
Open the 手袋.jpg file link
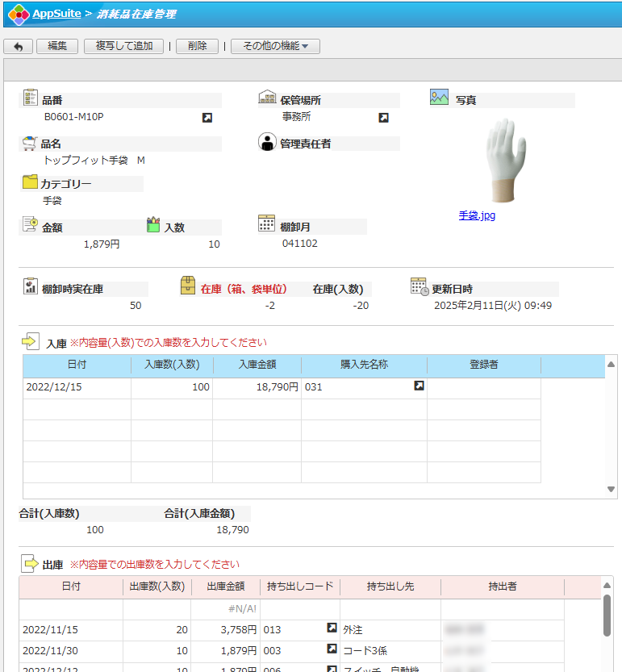click(477, 215)
